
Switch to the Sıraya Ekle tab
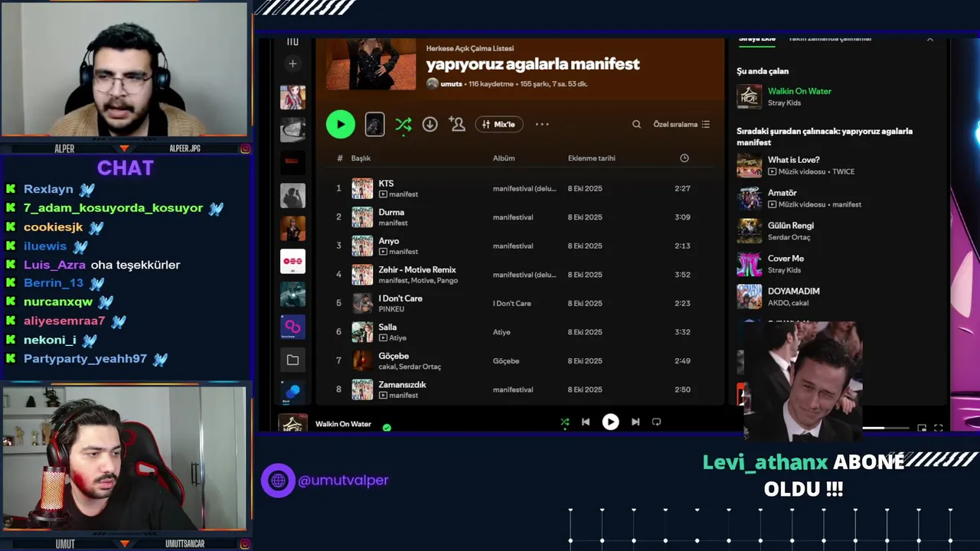point(757,38)
